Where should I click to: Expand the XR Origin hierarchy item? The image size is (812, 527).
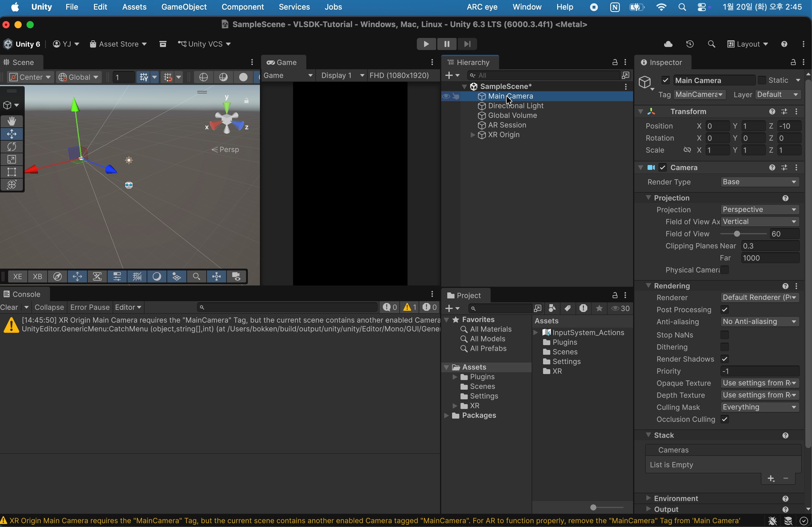(473, 135)
